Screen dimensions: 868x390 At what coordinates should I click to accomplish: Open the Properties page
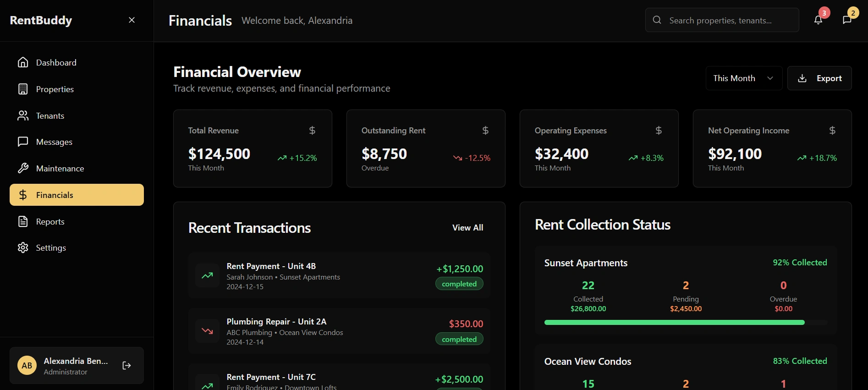pyautogui.click(x=55, y=89)
